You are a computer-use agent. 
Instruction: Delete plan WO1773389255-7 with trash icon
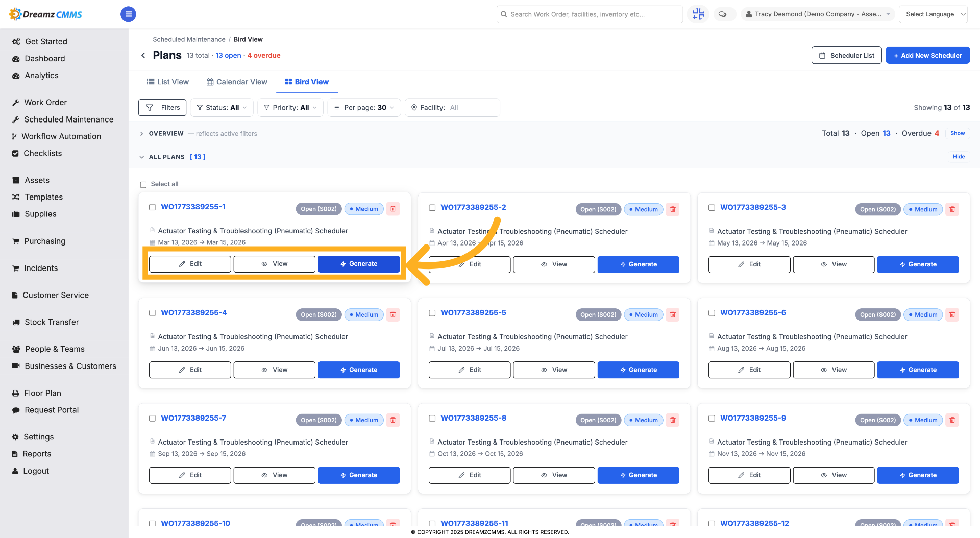[393, 420]
